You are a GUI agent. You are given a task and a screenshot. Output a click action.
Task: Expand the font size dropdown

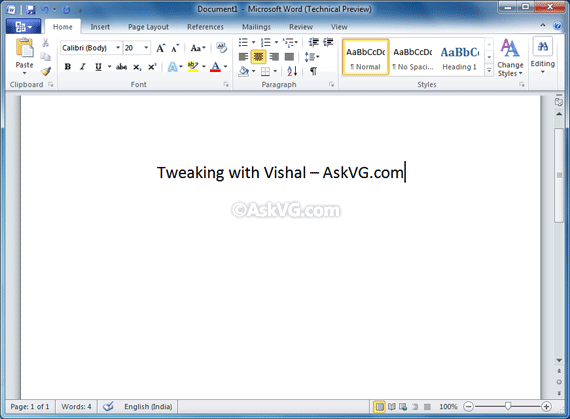[146, 48]
